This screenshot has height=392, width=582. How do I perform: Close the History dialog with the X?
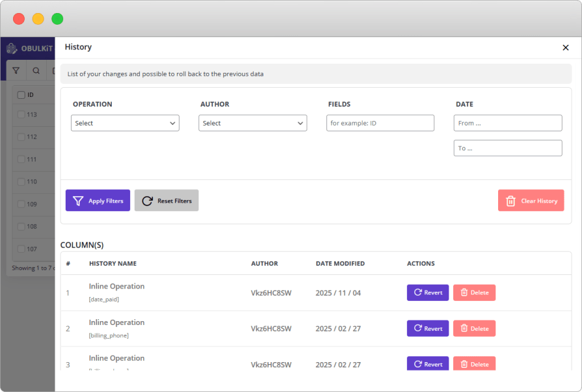(x=565, y=47)
